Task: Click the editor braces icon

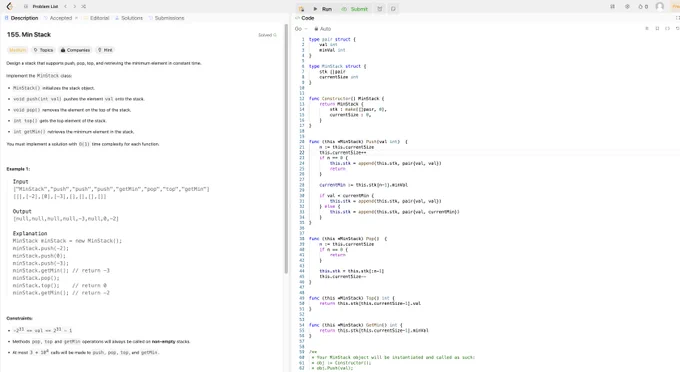Action: pos(667,28)
